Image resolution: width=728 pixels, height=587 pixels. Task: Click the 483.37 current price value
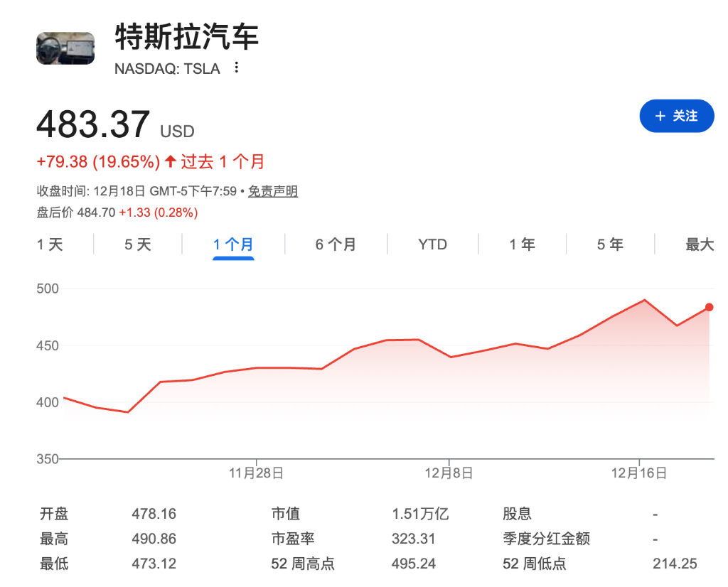93,124
